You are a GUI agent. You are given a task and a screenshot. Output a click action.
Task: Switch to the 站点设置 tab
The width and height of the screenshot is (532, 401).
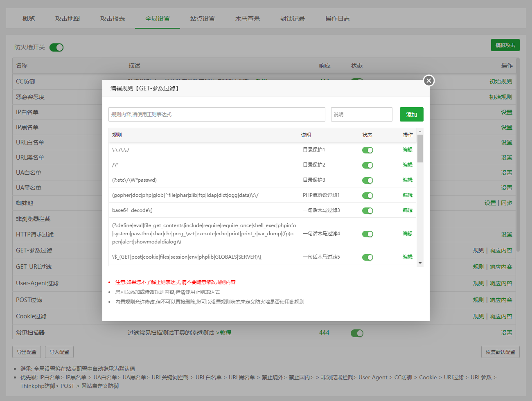[203, 19]
